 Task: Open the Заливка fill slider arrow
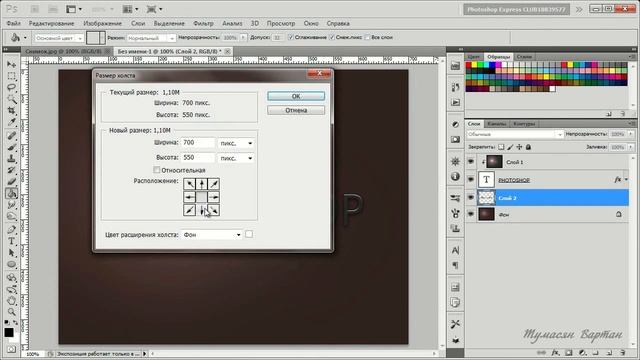pyautogui.click(x=631, y=147)
